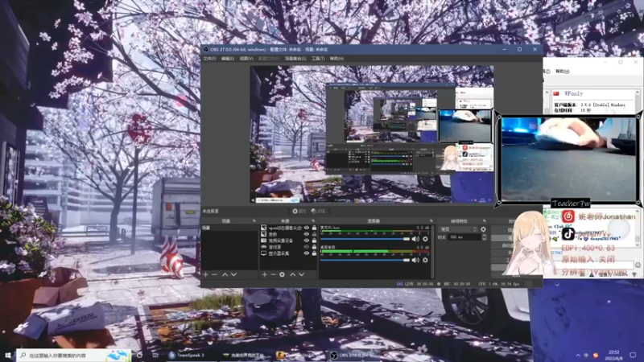644x362 pixels.
Task: Open Task View on the taskbar
Action: pos(155,355)
